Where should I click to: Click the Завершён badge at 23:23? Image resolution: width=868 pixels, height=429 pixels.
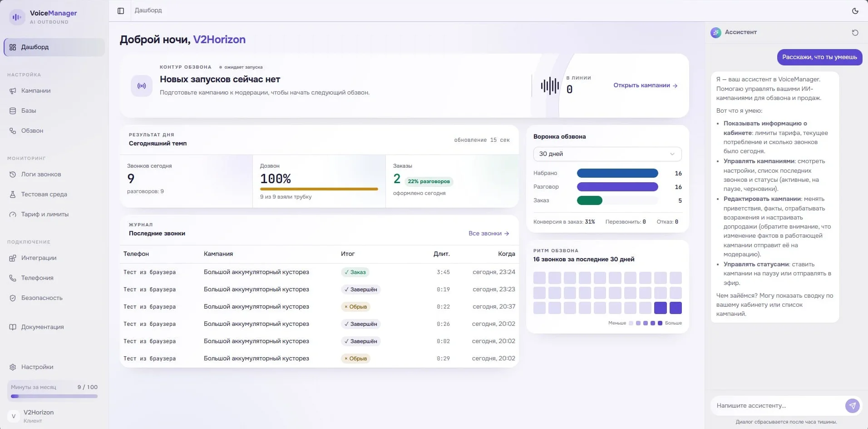tap(360, 289)
